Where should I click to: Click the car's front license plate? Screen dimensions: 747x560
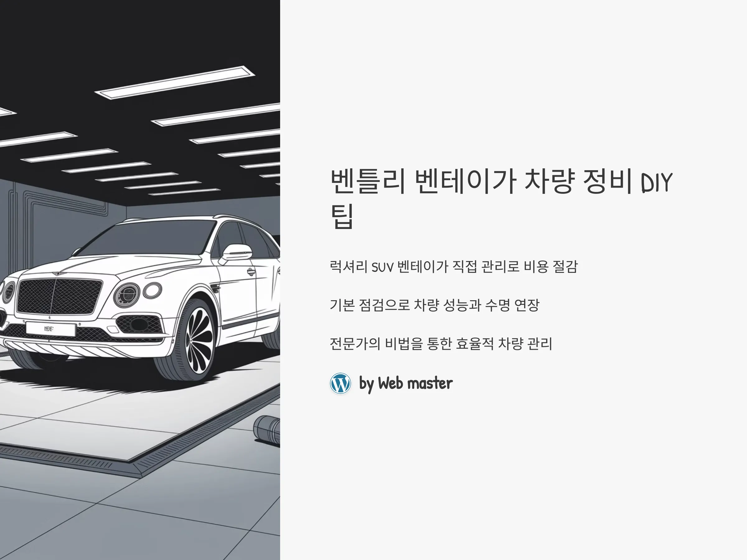click(x=51, y=329)
